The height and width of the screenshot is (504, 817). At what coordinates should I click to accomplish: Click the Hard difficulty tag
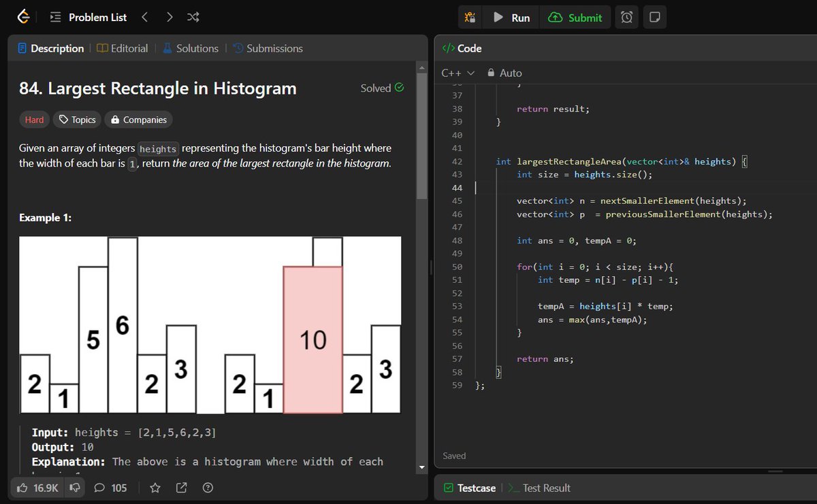[34, 120]
